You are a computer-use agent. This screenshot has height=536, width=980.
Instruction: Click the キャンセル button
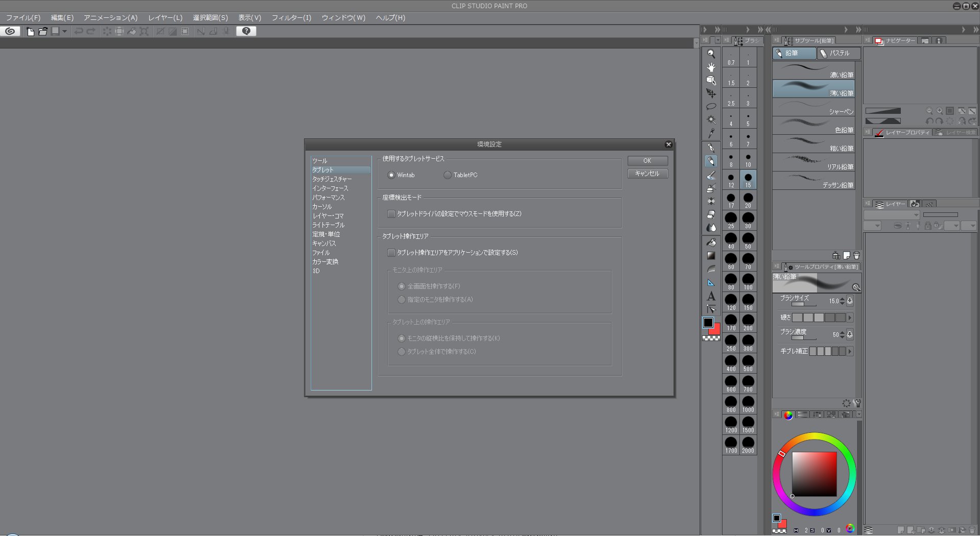[x=647, y=174]
